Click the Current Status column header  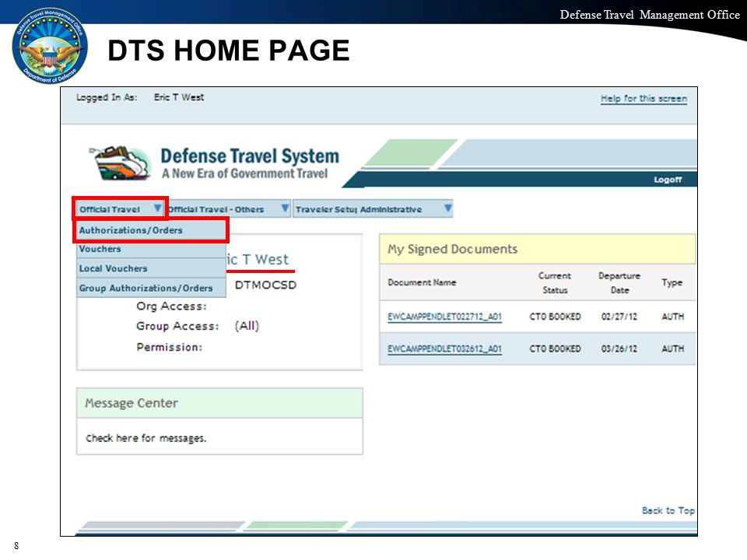click(555, 283)
